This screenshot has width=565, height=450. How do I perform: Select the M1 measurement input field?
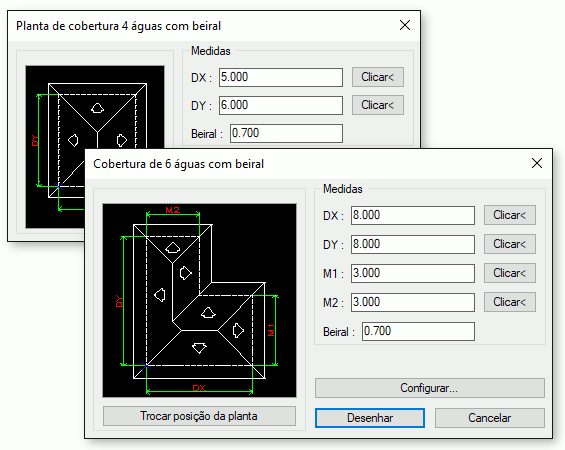click(413, 273)
